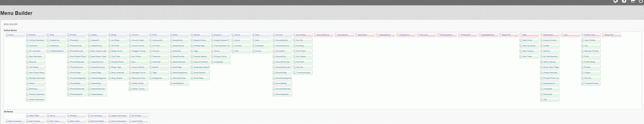Grab drag handle of Chat menu item

click(48, 35)
